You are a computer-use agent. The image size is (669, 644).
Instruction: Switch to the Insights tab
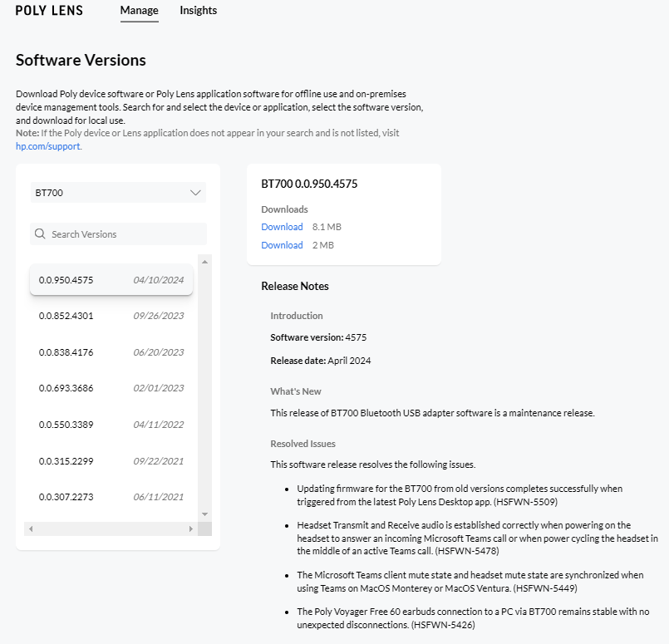(x=199, y=10)
